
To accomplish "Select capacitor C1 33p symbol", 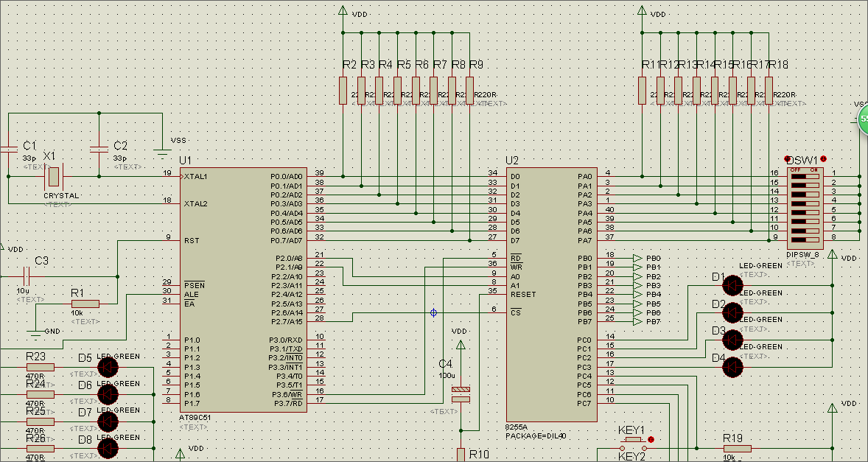I will pyautogui.click(x=9, y=150).
